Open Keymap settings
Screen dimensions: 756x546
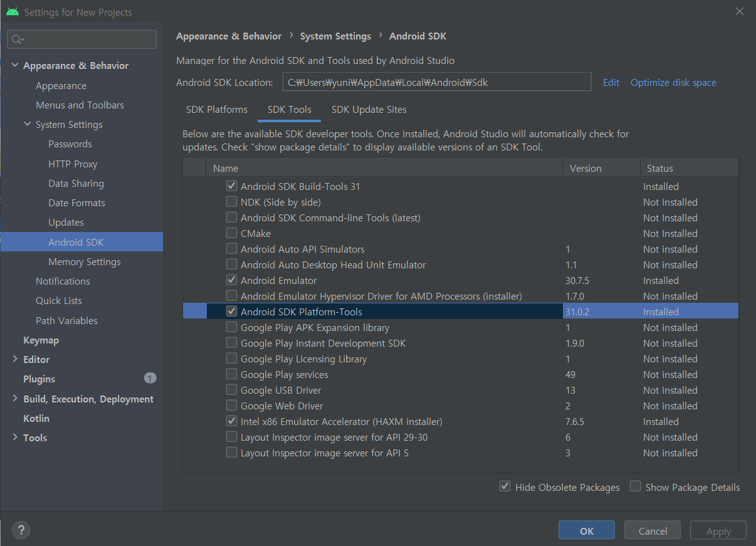41,340
